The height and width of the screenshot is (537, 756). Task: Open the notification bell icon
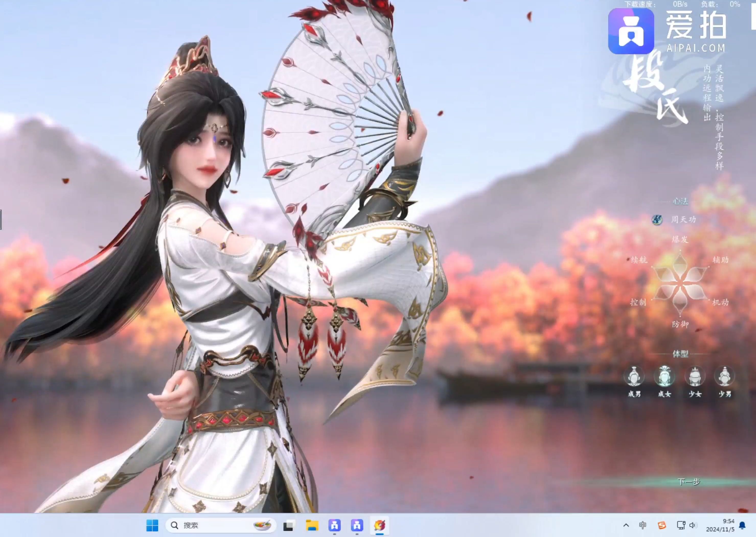point(742,525)
